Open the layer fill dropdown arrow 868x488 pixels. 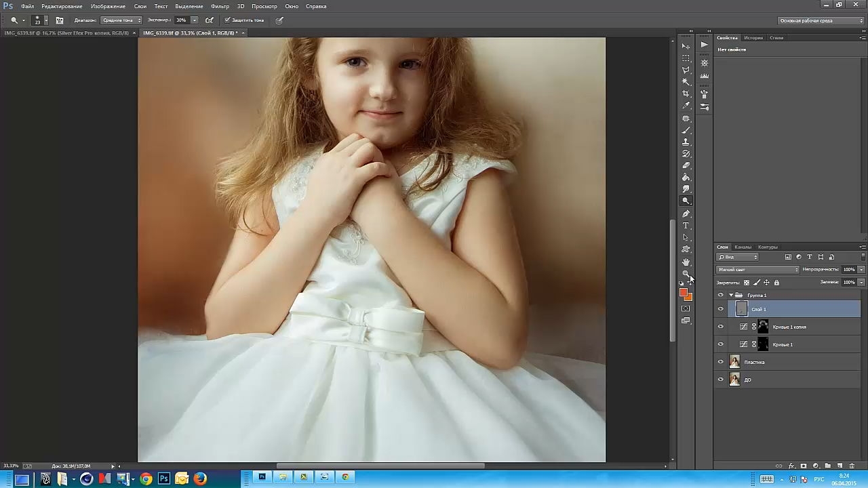pyautogui.click(x=861, y=283)
